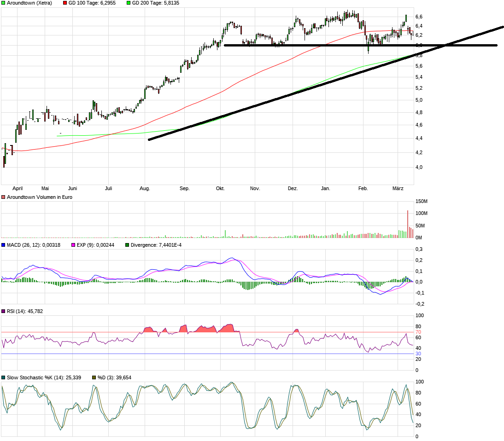Select the 'GD 200 Tage: 5,8135' label
Image resolution: width=504 pixels, height=441 pixels.
tap(156, 3)
